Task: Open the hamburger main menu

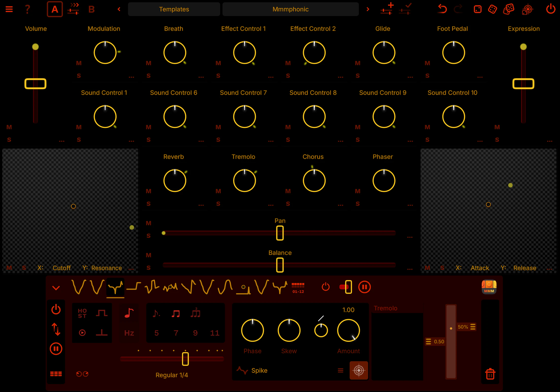Action: (x=9, y=9)
